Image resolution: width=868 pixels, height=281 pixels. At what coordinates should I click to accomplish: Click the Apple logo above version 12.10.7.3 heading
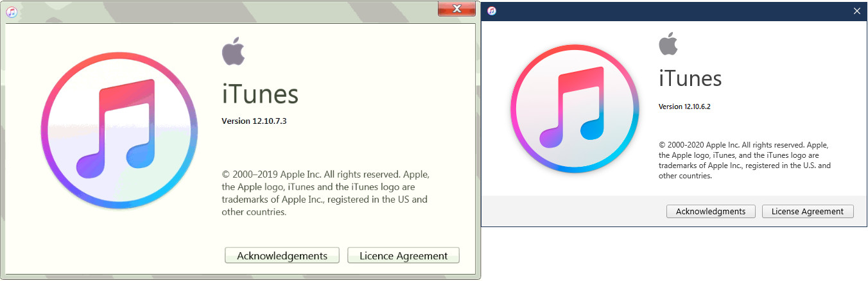tap(234, 51)
